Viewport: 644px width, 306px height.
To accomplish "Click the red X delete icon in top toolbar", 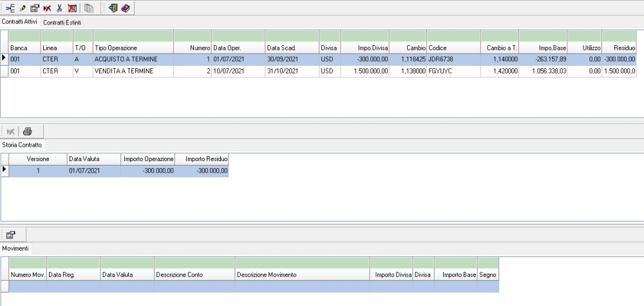I will (47, 8).
